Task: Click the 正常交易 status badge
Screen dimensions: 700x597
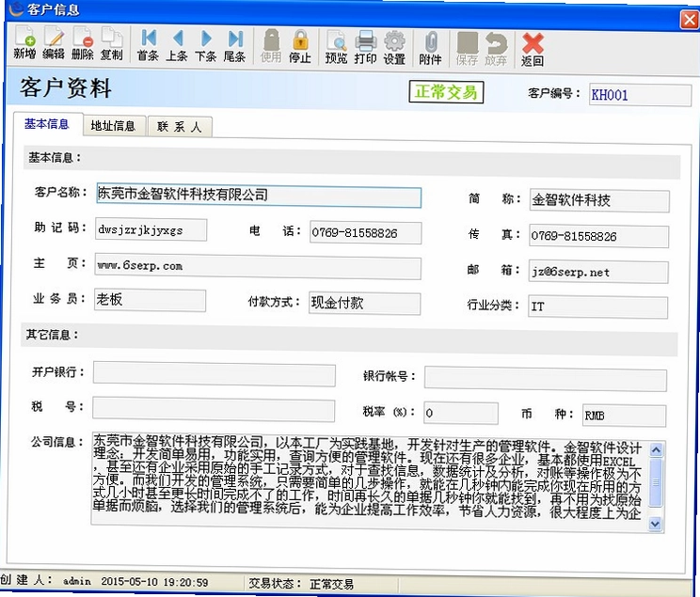Action: pos(446,92)
